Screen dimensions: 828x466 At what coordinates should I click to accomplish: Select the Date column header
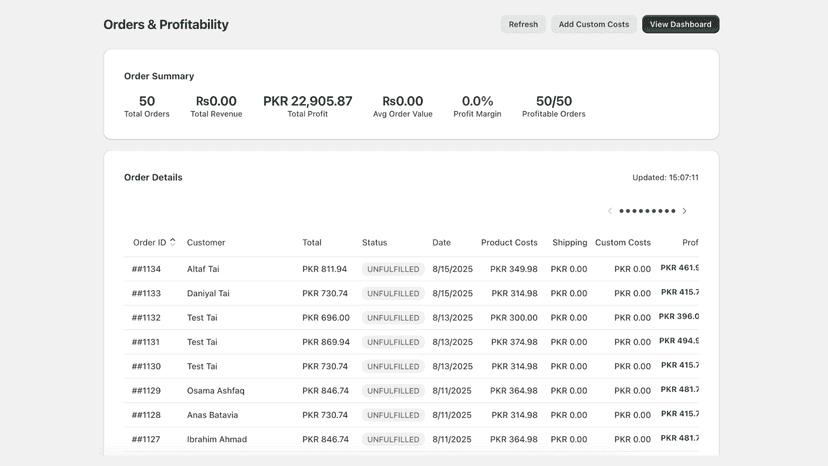tap(441, 243)
